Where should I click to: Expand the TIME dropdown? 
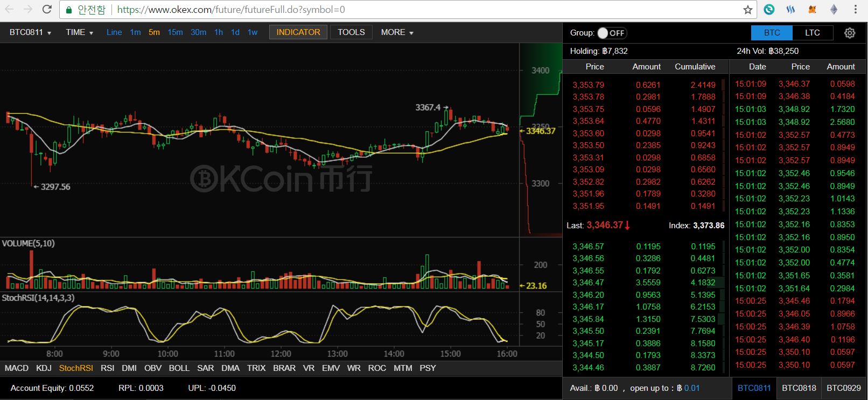pos(80,32)
